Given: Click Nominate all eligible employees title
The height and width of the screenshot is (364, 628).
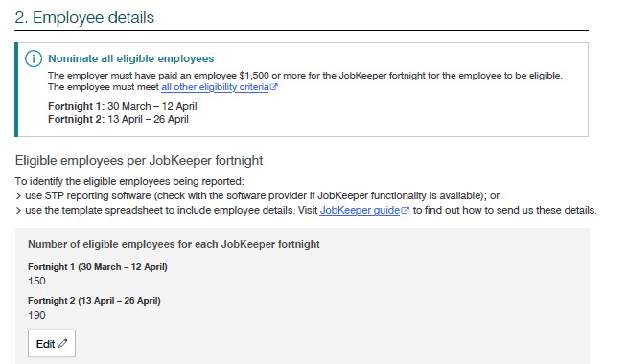Looking at the screenshot, I should click(131, 58).
